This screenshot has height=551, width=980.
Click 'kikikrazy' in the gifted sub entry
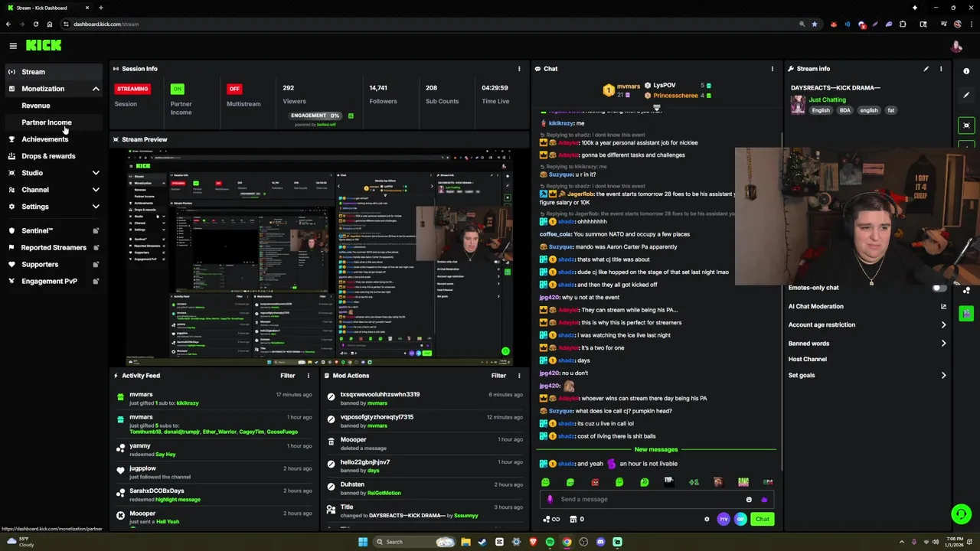point(188,403)
